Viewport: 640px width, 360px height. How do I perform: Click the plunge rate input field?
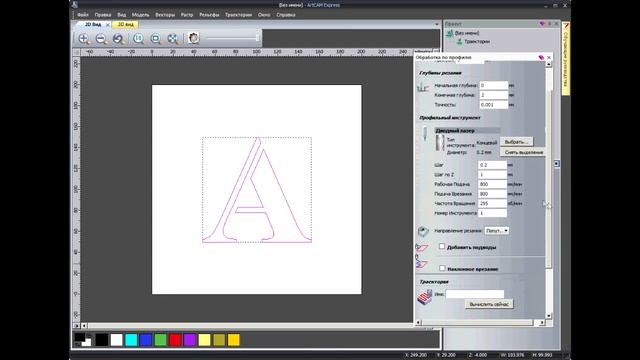pos(492,194)
